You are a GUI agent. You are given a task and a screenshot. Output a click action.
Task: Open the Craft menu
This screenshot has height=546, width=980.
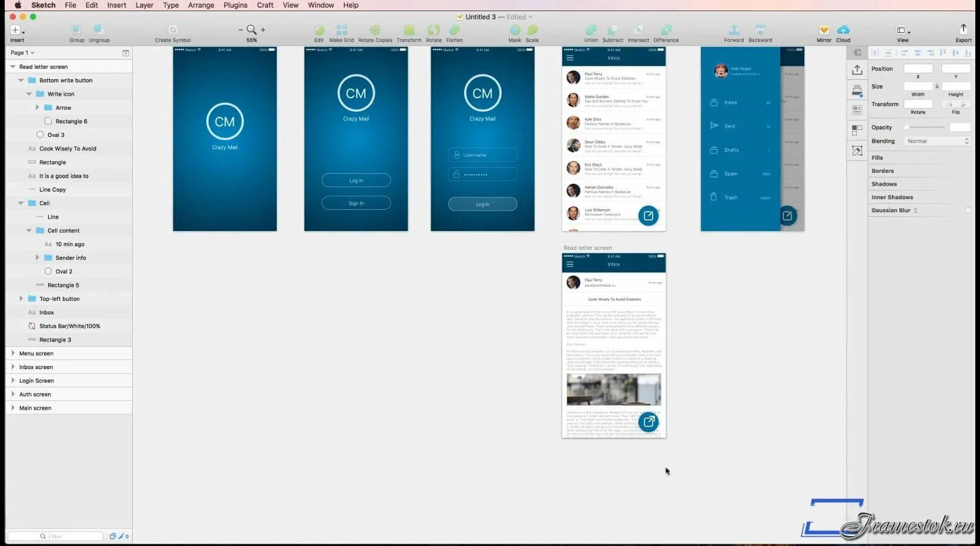pos(265,5)
